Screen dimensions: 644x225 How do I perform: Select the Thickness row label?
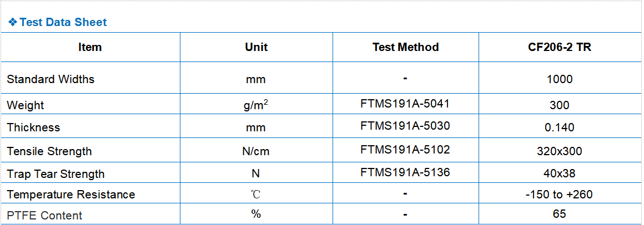(x=33, y=127)
